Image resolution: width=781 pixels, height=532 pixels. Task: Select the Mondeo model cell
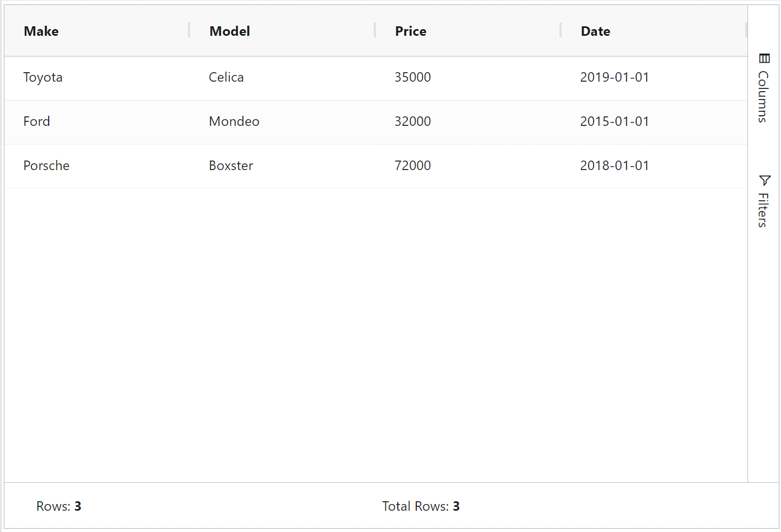pos(234,121)
